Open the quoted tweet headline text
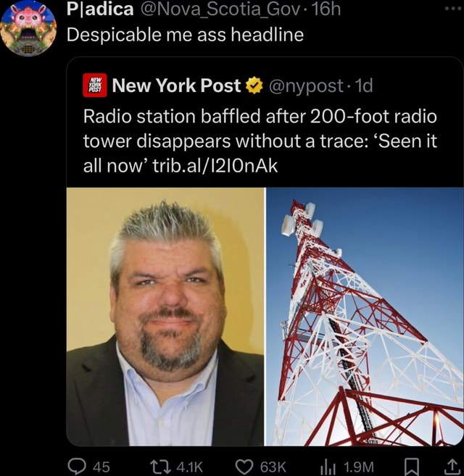This screenshot has width=464, height=476. pos(260,141)
